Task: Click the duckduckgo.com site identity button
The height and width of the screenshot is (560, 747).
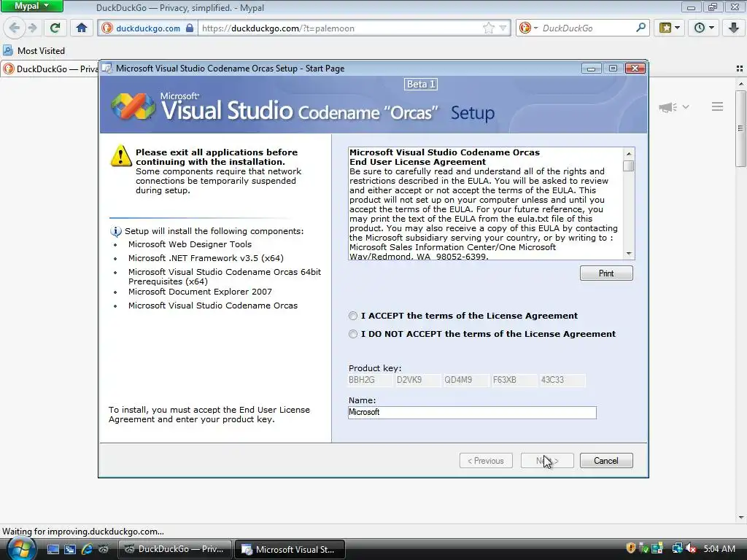Action: [147, 28]
